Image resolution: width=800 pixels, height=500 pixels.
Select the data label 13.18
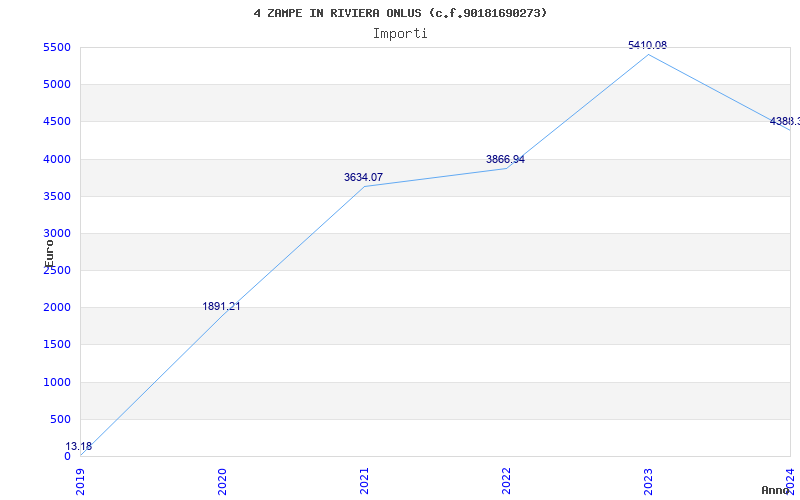79,446
